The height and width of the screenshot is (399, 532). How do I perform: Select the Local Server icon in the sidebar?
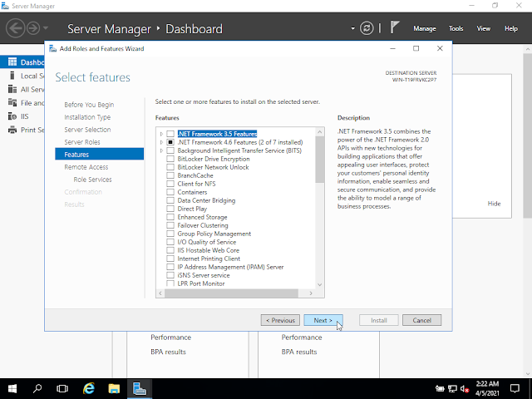[x=12, y=76]
